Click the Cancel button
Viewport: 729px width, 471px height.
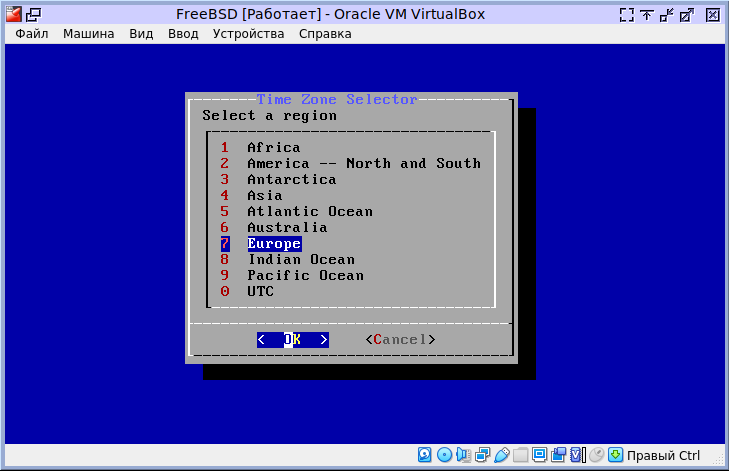400,339
